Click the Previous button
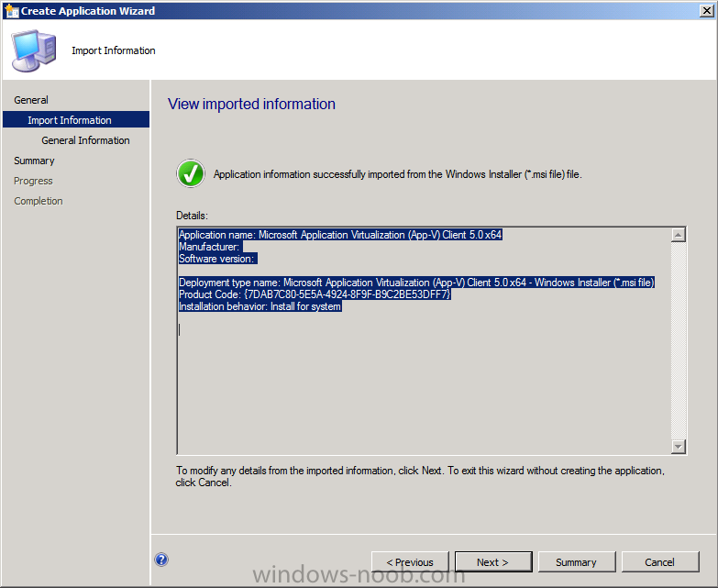Screen dimensions: 718x588 click(410, 562)
